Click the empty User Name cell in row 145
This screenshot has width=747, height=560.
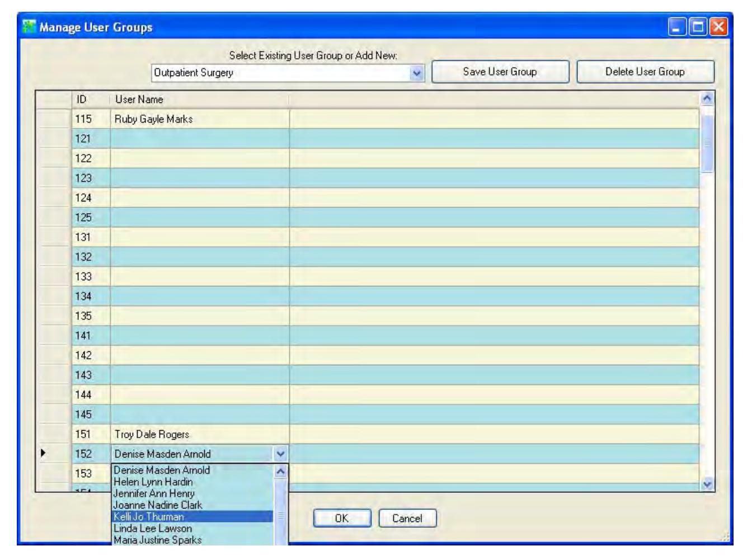coord(200,415)
